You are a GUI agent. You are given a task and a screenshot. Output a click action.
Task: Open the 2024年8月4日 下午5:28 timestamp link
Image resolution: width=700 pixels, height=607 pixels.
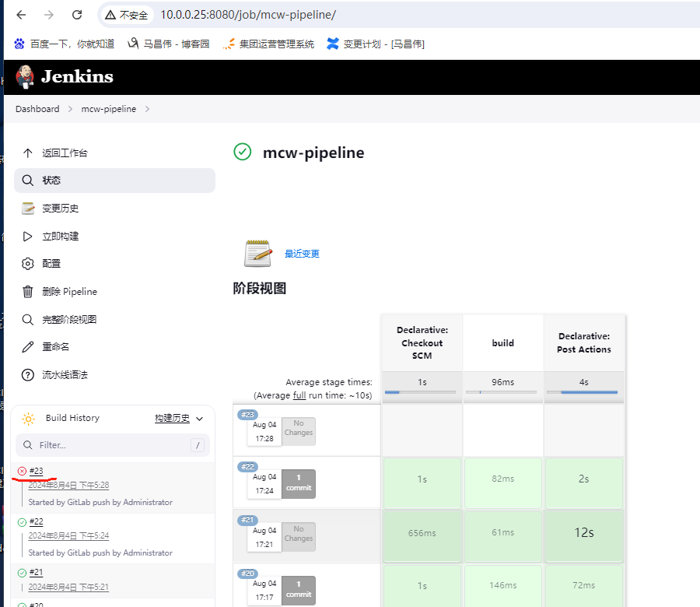click(68, 485)
